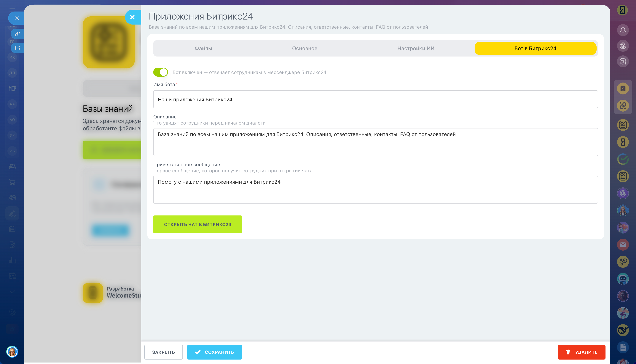Select the Бот в Битрикс24 tab
This screenshot has height=364, width=636.
tap(535, 48)
